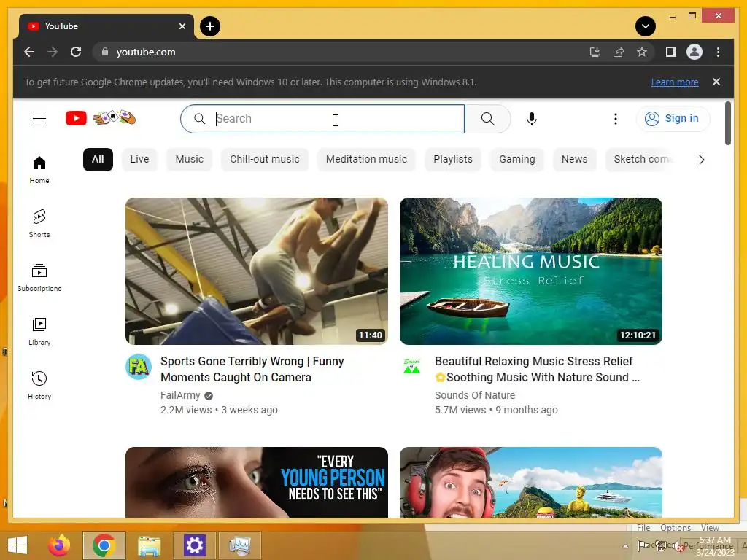Show more filter chips with right arrow
Screen dimensions: 747x560
click(x=701, y=160)
